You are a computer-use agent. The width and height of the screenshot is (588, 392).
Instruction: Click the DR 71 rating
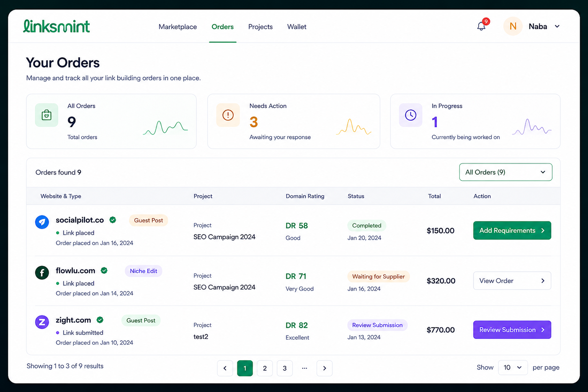(296, 276)
